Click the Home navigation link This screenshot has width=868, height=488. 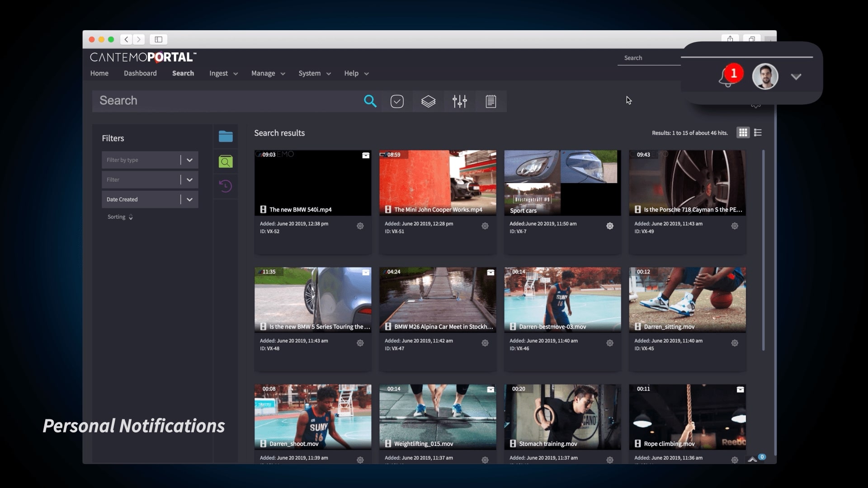point(99,73)
